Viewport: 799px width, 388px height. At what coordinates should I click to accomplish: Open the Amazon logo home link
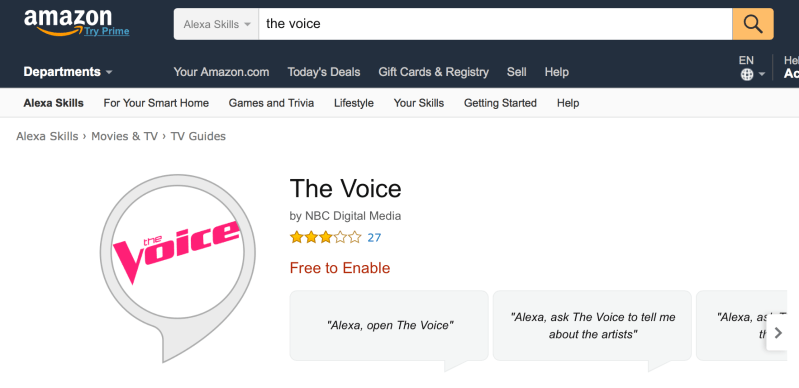tap(68, 22)
